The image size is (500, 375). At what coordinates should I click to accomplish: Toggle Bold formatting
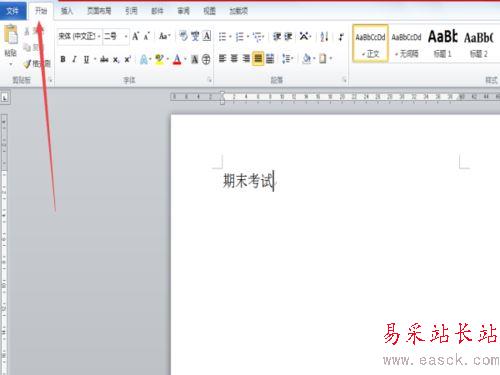click(63, 59)
